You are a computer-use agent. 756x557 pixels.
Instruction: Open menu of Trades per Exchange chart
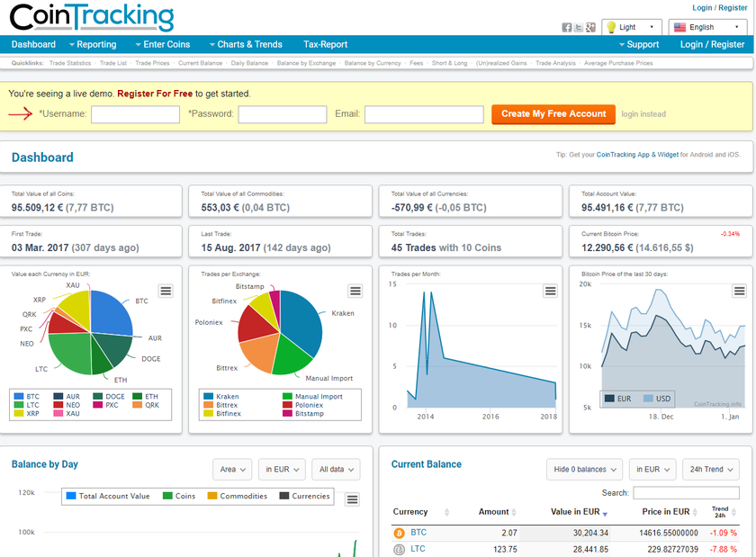(x=355, y=291)
